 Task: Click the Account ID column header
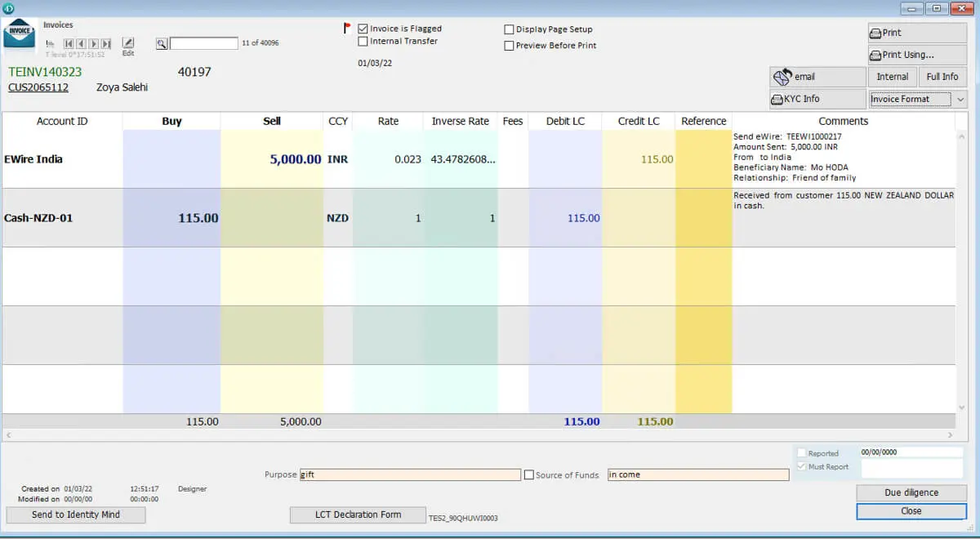(62, 121)
